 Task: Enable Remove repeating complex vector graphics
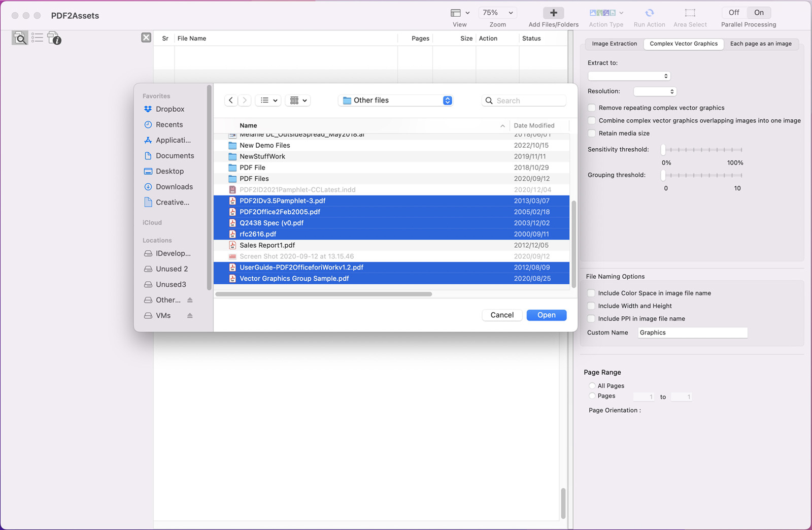[591, 108]
